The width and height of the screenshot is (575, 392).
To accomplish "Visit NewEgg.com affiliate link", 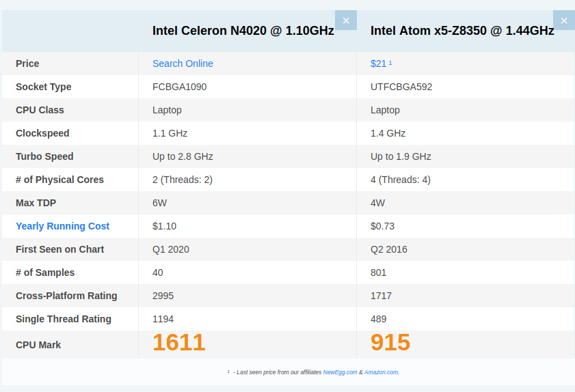I will click(340, 372).
